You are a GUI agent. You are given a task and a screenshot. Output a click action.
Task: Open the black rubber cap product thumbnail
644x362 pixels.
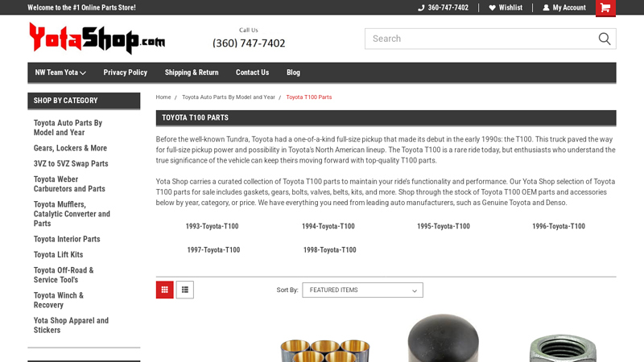pyautogui.click(x=444, y=338)
